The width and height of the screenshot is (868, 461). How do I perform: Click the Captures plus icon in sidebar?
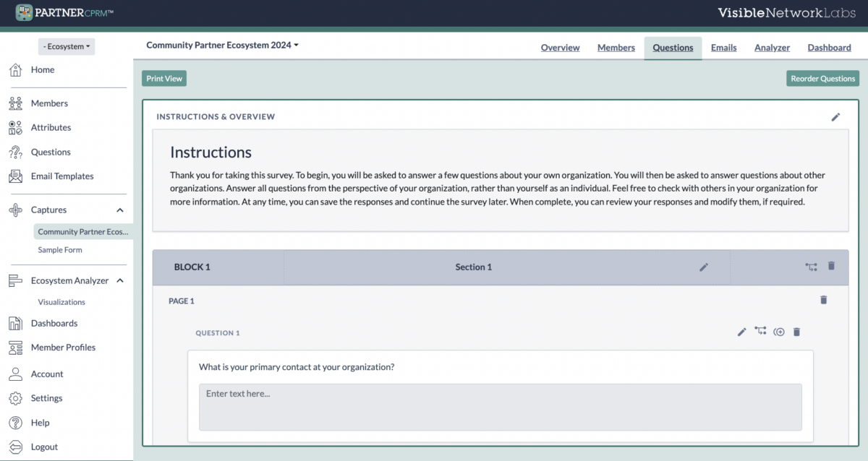click(15, 210)
